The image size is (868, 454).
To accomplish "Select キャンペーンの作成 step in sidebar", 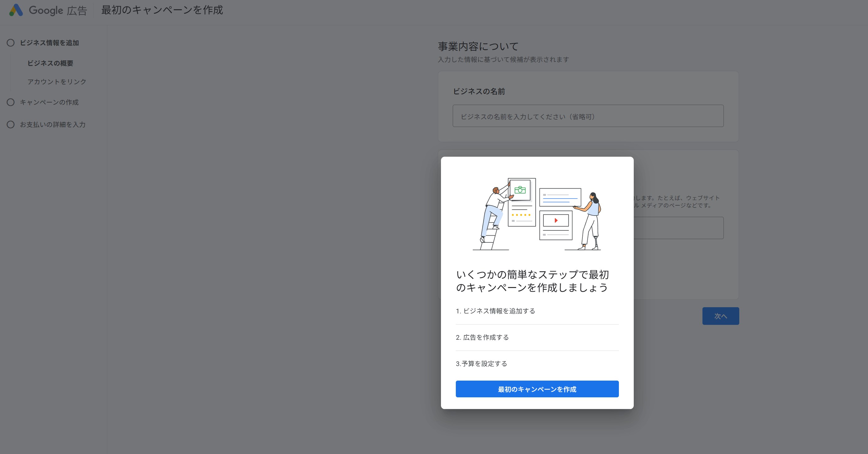I will pos(49,102).
